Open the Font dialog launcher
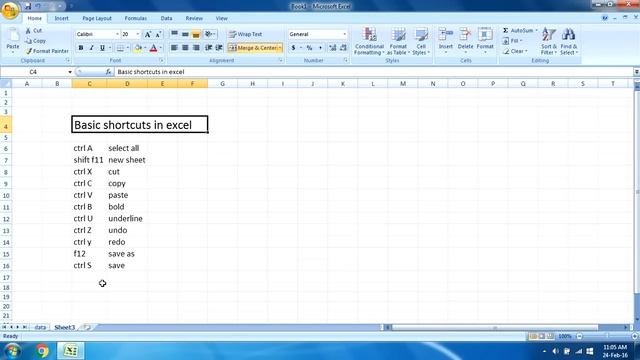 tap(162, 60)
